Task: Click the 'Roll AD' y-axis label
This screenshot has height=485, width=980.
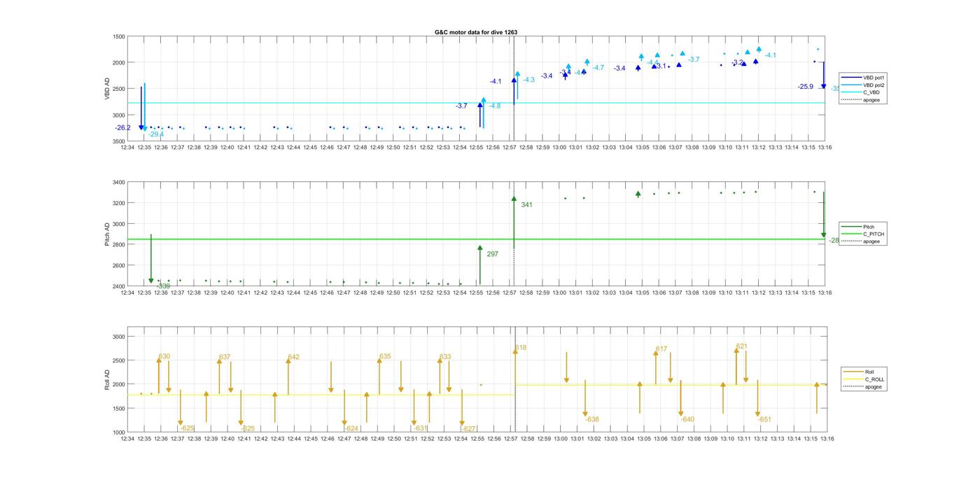Action: point(107,379)
